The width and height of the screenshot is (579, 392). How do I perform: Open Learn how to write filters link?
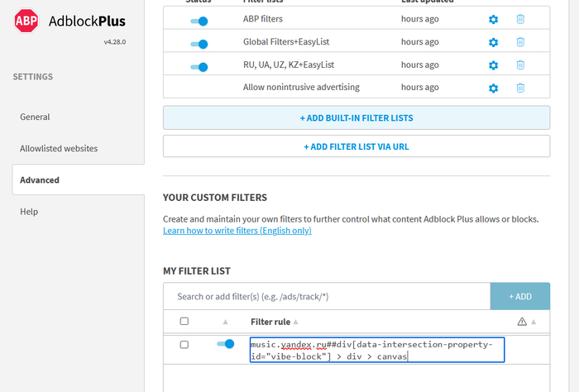point(237,231)
